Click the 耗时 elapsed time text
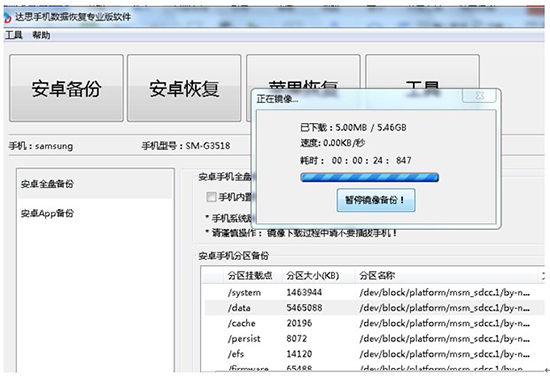The height and width of the screenshot is (376, 550). [x=355, y=161]
